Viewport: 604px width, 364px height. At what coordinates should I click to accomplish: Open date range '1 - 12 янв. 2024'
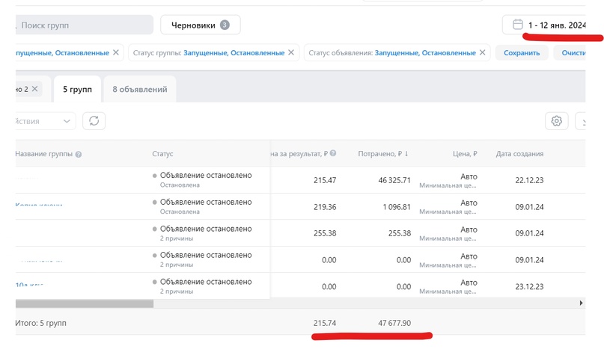point(556,25)
